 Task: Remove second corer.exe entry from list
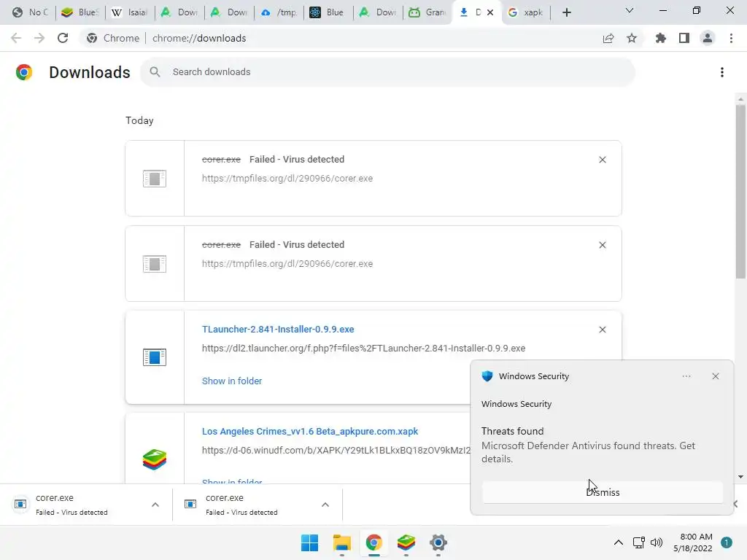602,245
